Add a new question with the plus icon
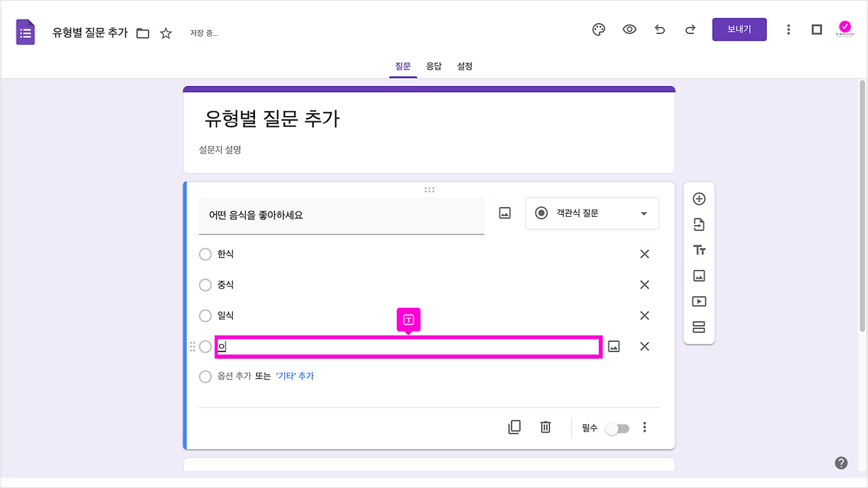The image size is (868, 488). coord(698,199)
